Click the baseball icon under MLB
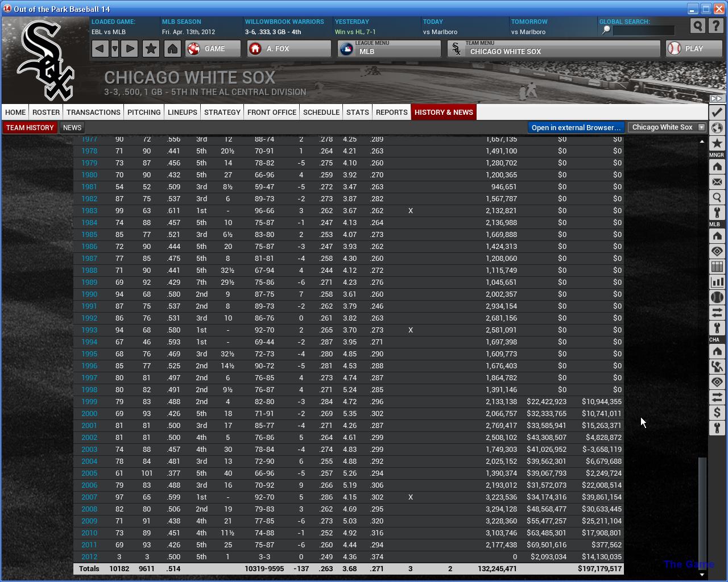The width and height of the screenshot is (728, 582). click(x=717, y=297)
